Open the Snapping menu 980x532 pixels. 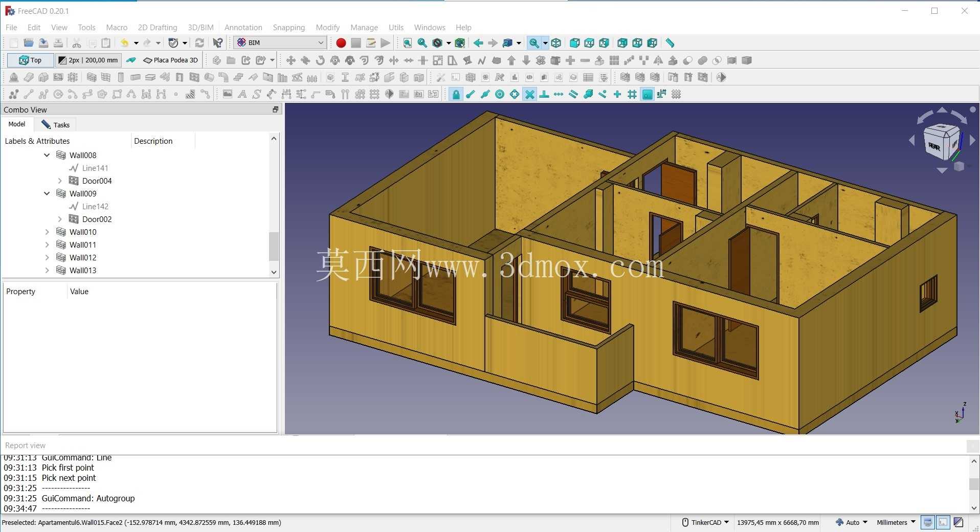(288, 28)
